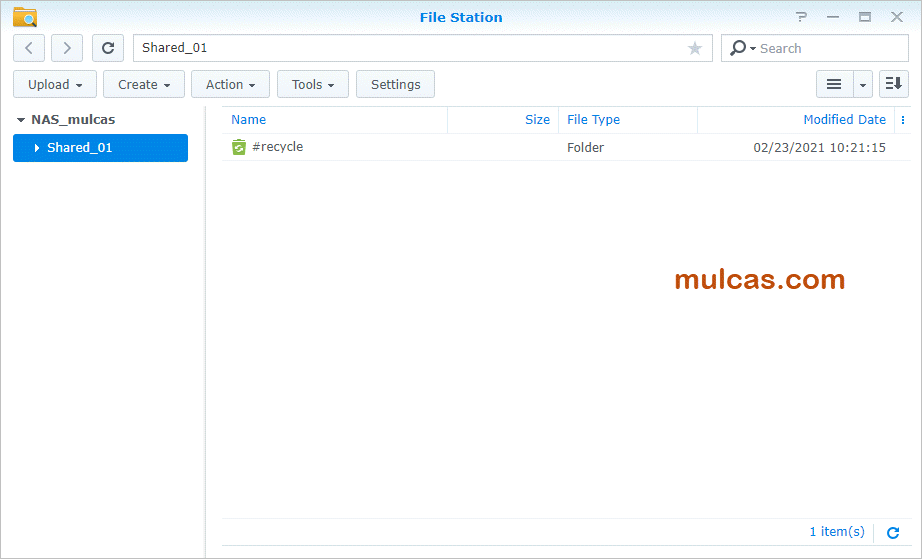
Task: Open the Action menu
Action: [x=230, y=85]
